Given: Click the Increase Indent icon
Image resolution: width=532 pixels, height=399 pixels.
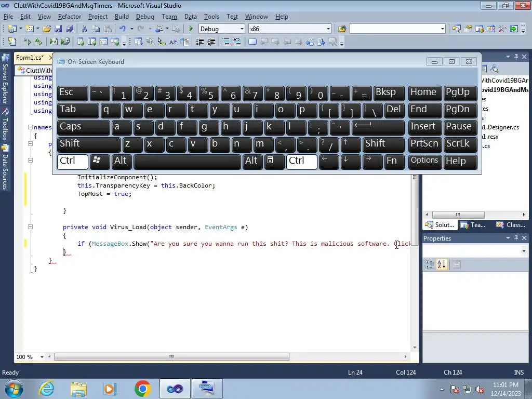Looking at the screenshot, I should coord(211,42).
